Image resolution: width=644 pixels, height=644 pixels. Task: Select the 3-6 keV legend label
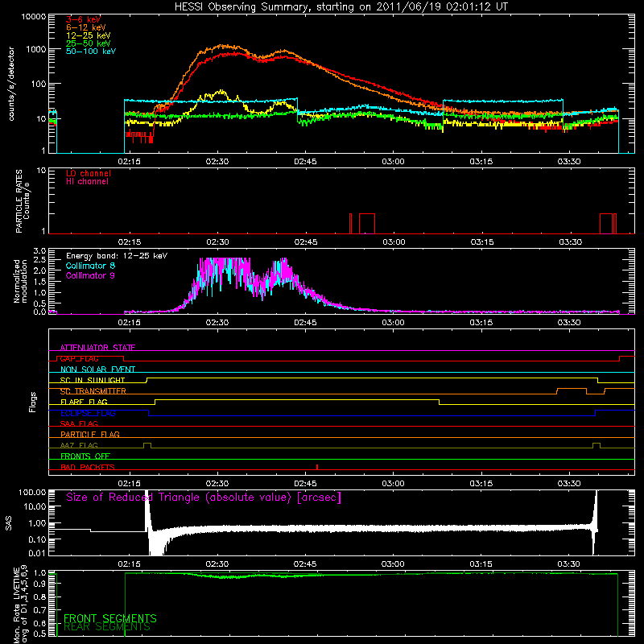[83, 19]
